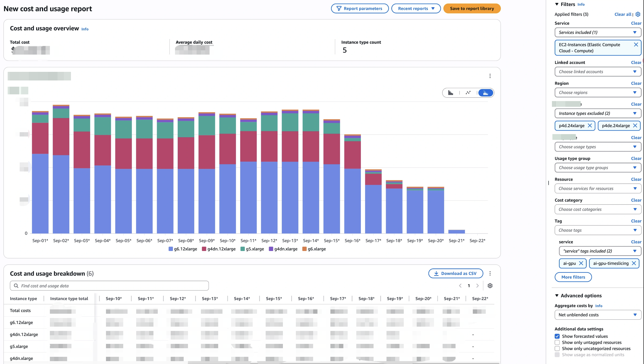The height and width of the screenshot is (364, 644).
Task: Download breakdown as CSV
Action: click(456, 273)
